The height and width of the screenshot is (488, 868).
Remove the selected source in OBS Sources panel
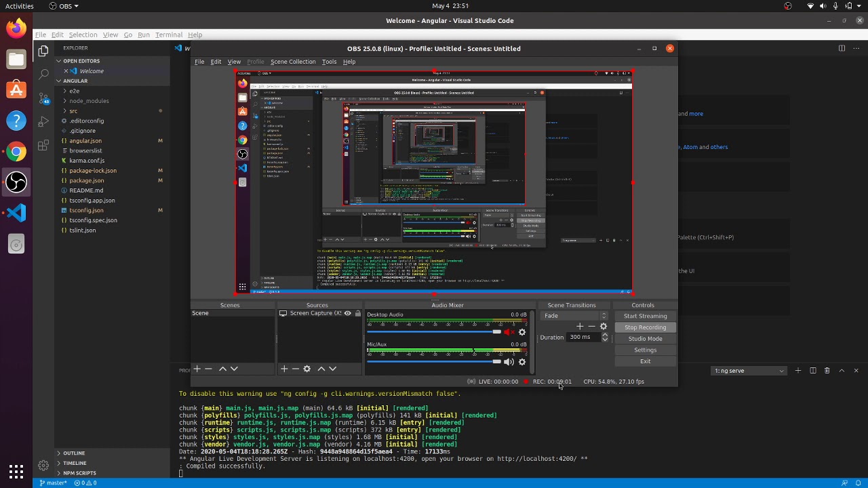click(295, 369)
